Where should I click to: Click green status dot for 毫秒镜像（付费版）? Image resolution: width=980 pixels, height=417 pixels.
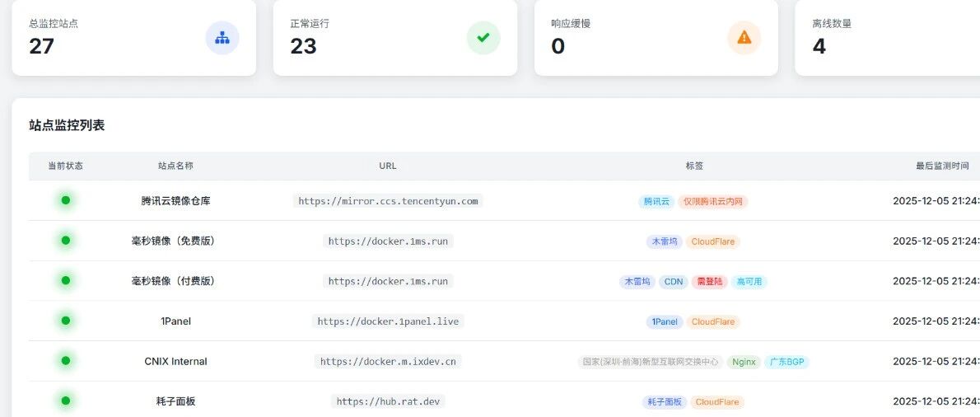pyautogui.click(x=66, y=280)
